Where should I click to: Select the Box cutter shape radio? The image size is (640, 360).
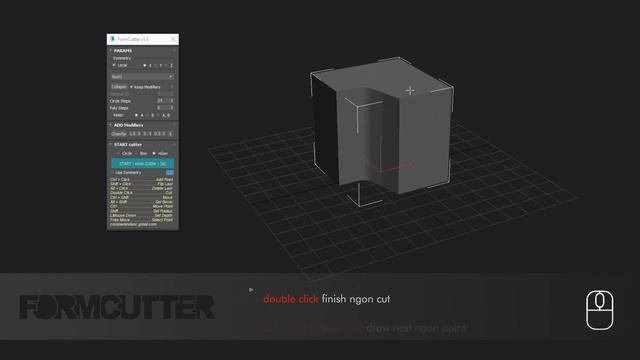click(136, 153)
